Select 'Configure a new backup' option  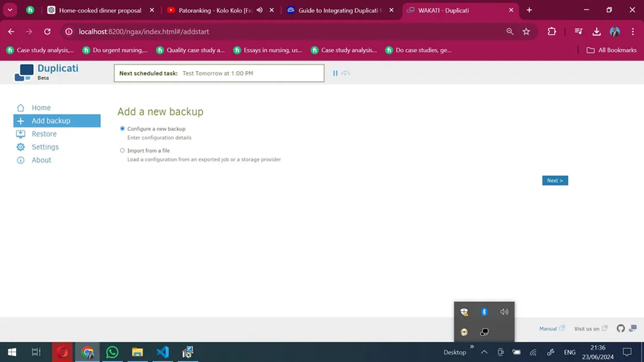pos(122,128)
